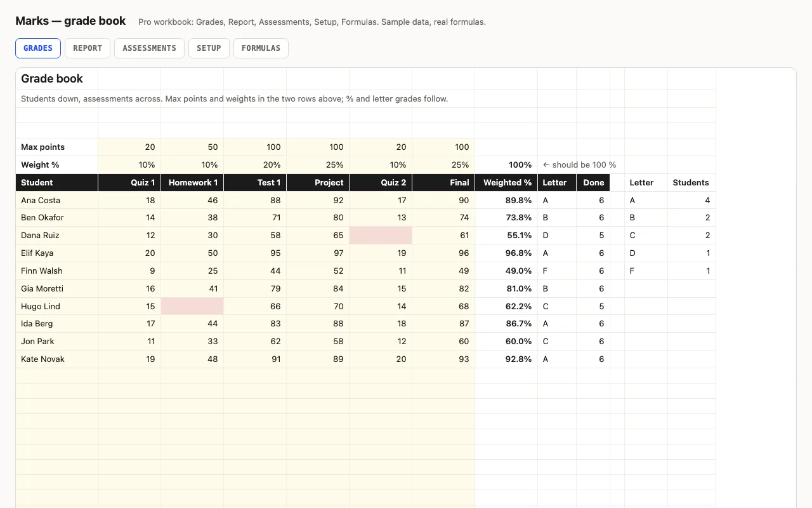This screenshot has width=812, height=508.
Task: Click the Quiz 2 column header
Action: tap(381, 183)
